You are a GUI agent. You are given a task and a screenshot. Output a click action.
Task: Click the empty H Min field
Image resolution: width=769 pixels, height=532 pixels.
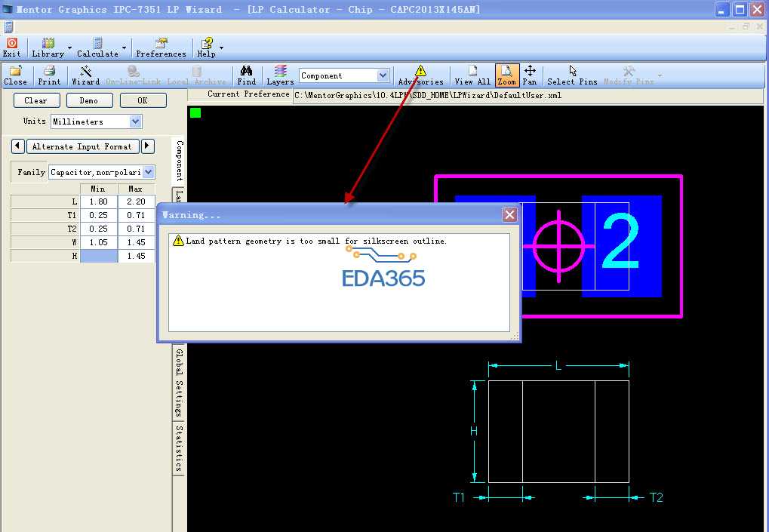(99, 256)
